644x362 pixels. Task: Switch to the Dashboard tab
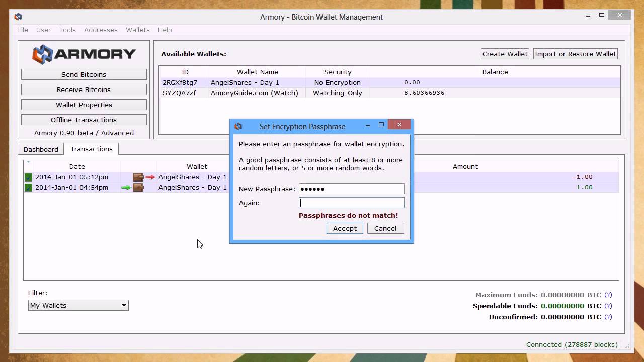click(x=41, y=149)
